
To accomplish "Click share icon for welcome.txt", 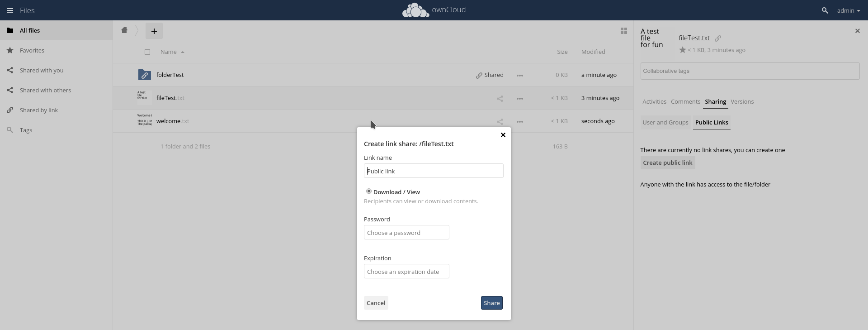I will pos(500,121).
